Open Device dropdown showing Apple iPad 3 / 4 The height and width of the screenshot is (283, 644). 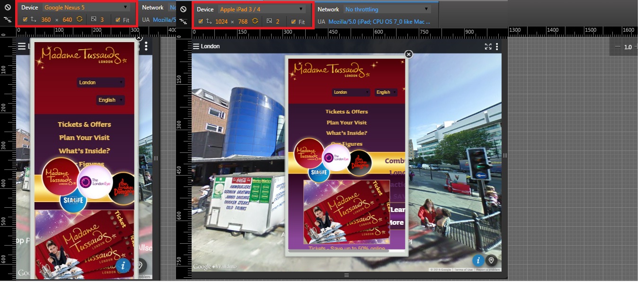pyautogui.click(x=261, y=9)
